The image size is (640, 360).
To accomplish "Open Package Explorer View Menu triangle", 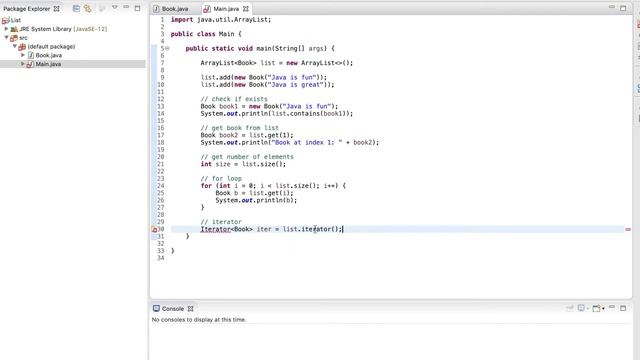I will (x=115, y=7).
